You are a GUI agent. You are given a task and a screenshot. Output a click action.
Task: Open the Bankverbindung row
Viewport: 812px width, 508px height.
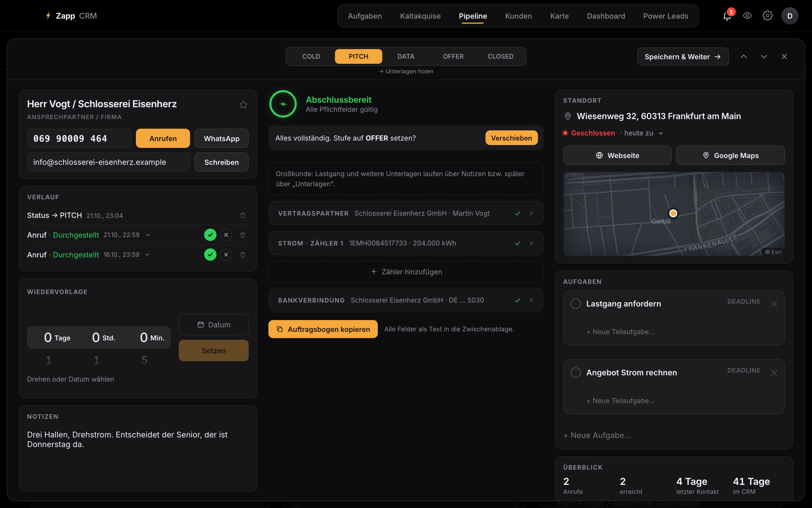tap(406, 300)
